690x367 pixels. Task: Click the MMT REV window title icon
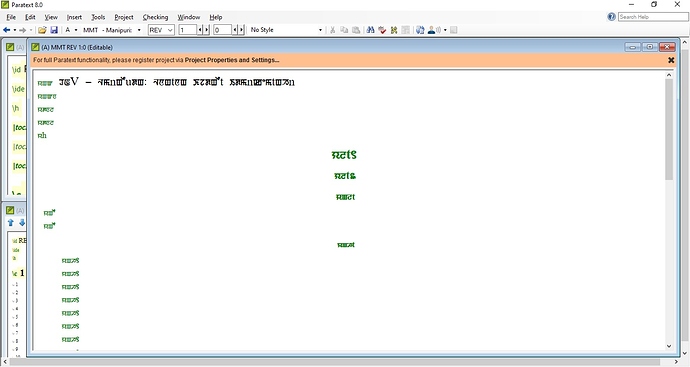[x=35, y=47]
